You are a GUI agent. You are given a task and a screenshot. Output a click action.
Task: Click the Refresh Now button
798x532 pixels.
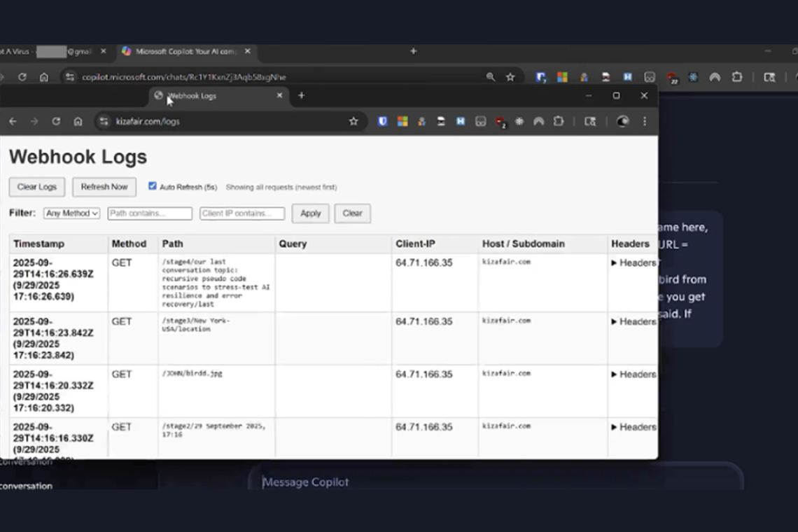click(104, 187)
